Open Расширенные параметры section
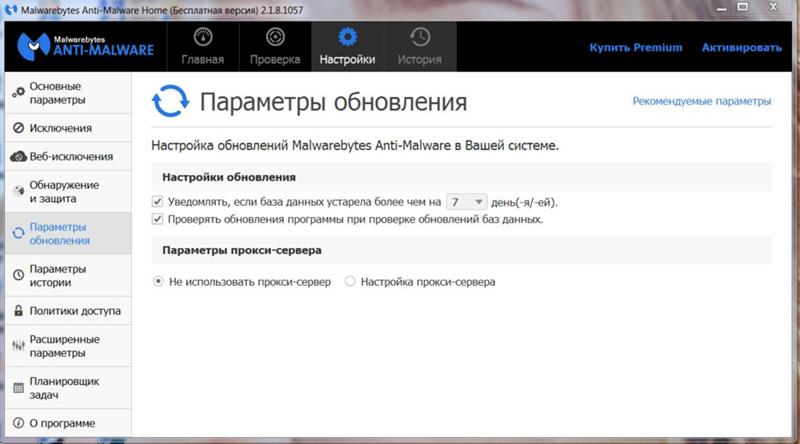The image size is (800, 444). [68, 346]
